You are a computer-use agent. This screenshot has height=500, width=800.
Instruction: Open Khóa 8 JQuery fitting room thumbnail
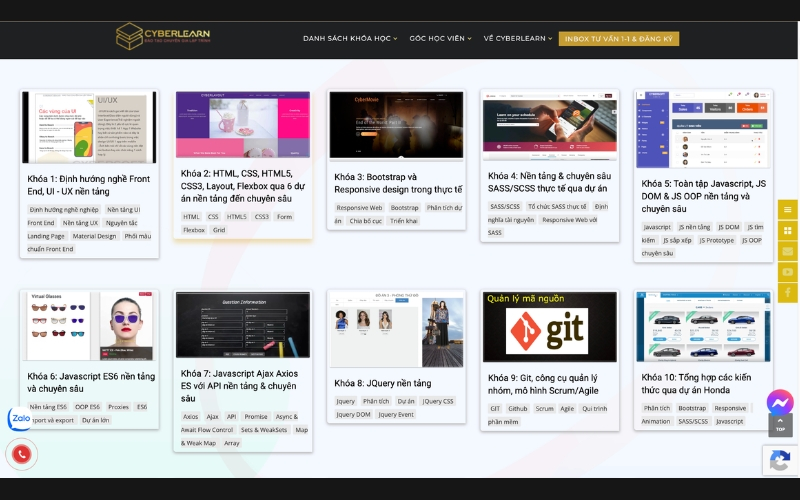coord(396,330)
